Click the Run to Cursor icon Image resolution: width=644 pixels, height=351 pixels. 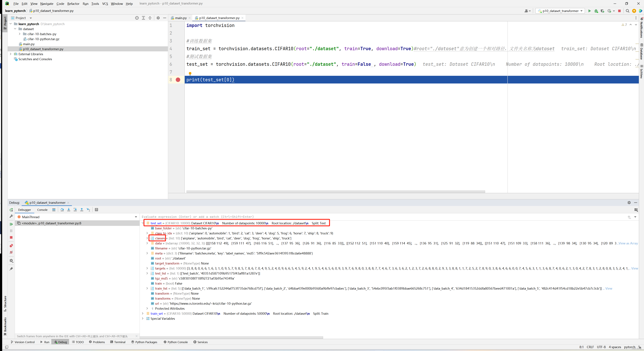click(x=88, y=210)
